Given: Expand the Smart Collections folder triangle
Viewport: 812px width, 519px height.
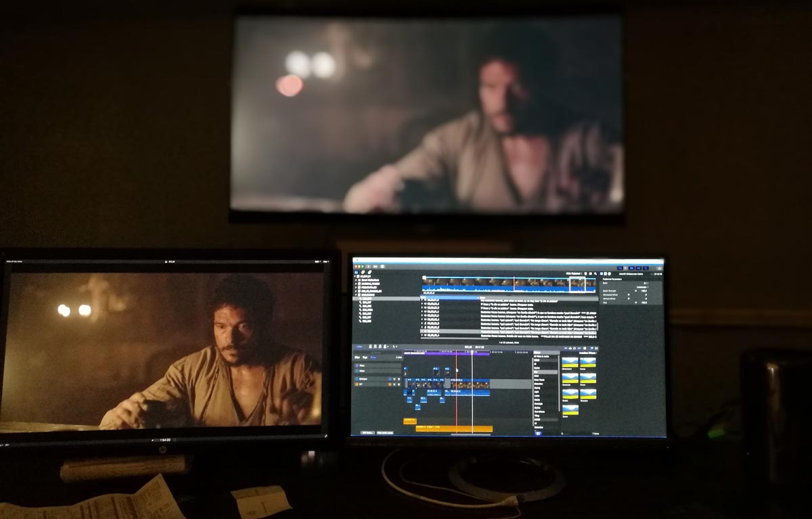Looking at the screenshot, I should [356, 280].
